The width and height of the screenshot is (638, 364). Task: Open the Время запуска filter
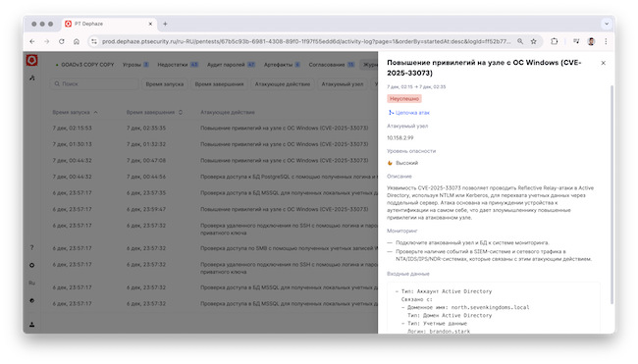[164, 84]
